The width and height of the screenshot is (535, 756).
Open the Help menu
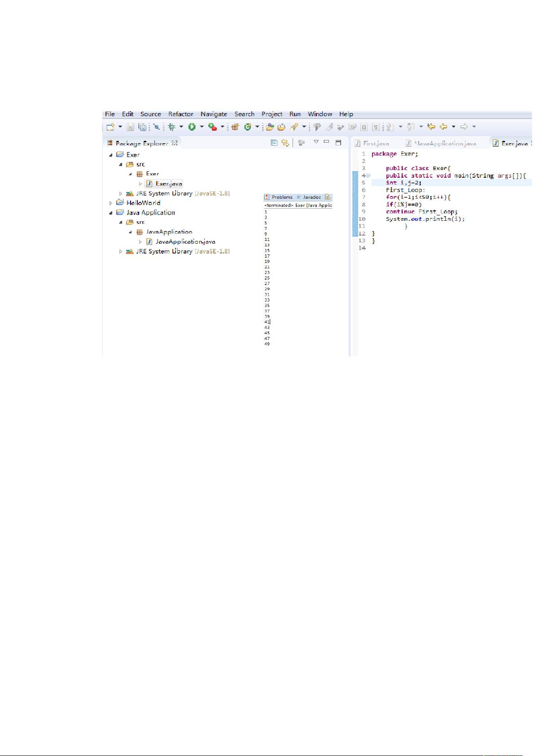346,114
